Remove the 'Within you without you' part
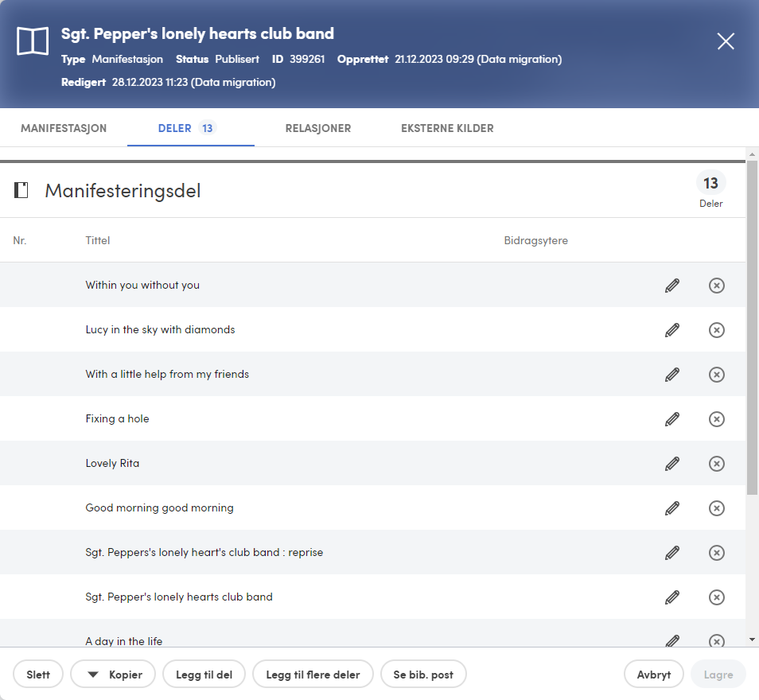 pyautogui.click(x=716, y=286)
